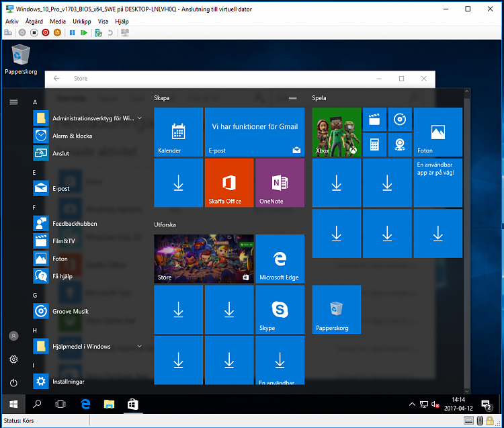Open taskbar search

click(37, 404)
